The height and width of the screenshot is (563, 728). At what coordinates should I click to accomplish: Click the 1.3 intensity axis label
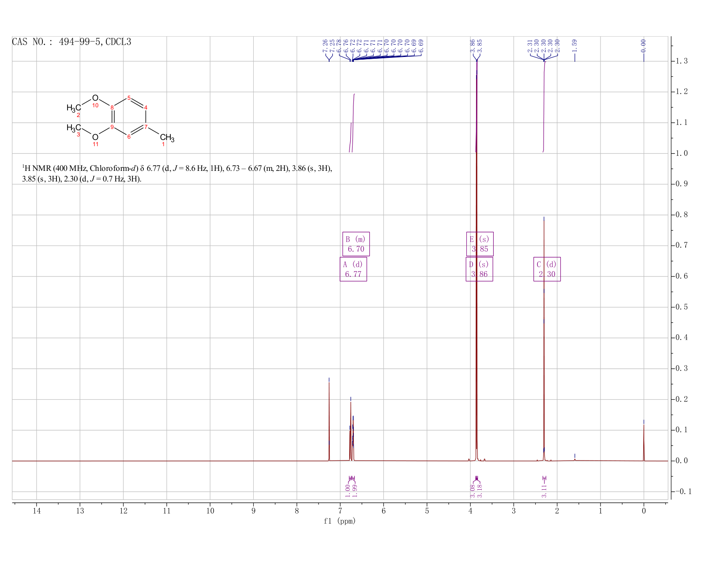click(681, 61)
